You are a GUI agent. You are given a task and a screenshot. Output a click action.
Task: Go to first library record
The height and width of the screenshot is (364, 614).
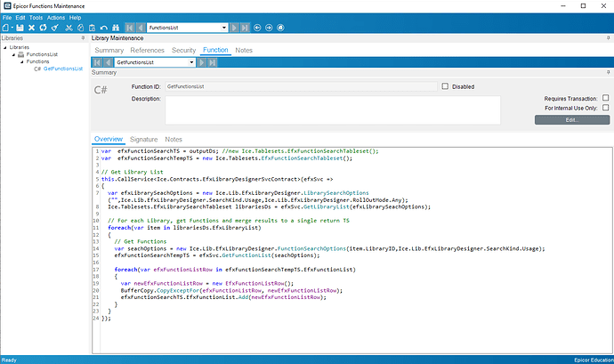[x=129, y=28]
